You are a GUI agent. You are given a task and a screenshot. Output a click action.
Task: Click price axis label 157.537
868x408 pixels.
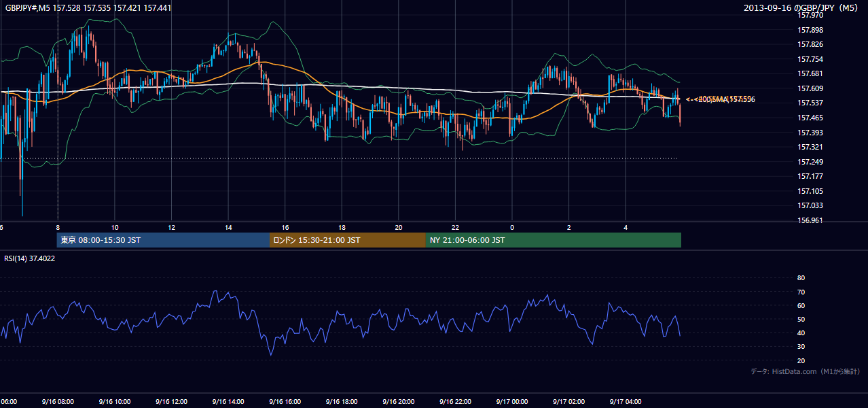pos(811,103)
